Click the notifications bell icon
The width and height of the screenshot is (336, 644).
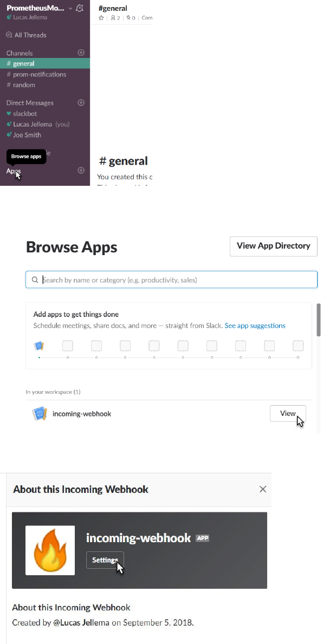click(80, 8)
